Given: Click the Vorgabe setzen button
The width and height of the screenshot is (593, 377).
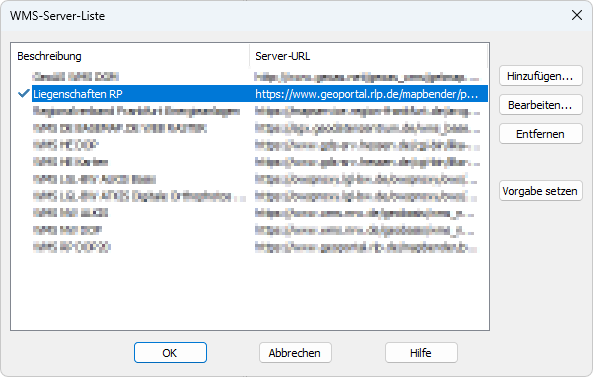Looking at the screenshot, I should click(x=540, y=191).
